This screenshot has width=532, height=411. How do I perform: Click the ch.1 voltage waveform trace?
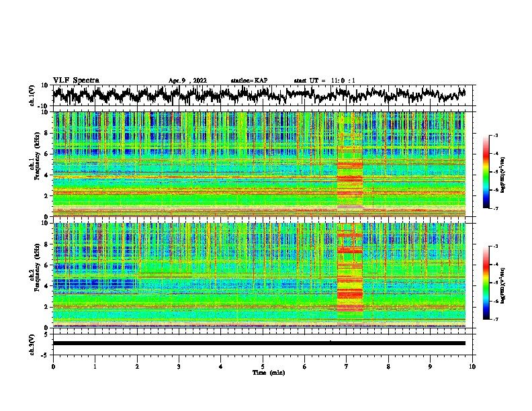point(259,95)
